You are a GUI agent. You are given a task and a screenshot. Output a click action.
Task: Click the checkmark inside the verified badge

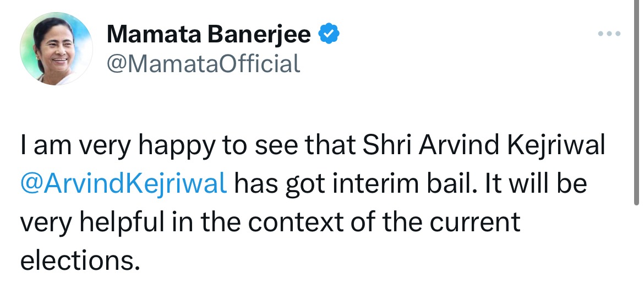pos(329,35)
